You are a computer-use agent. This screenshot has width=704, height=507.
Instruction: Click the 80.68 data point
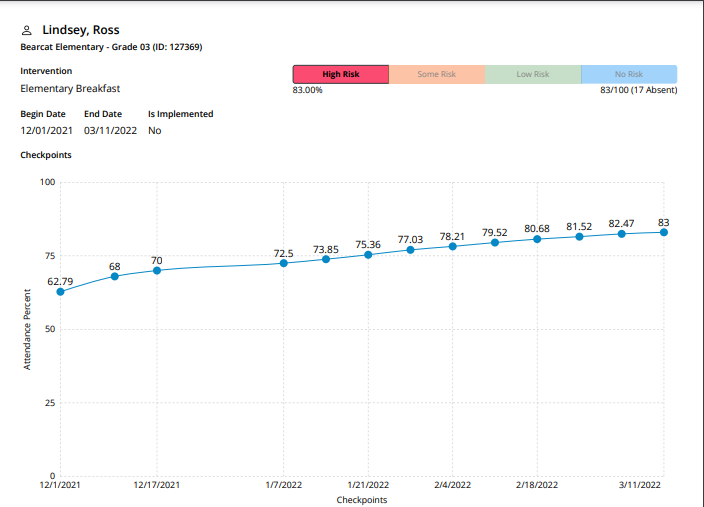(x=537, y=239)
